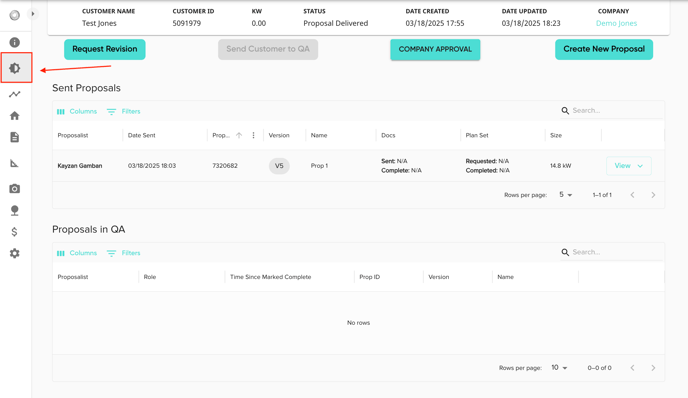
Task: Click Request Revision button
Action: 105,49
